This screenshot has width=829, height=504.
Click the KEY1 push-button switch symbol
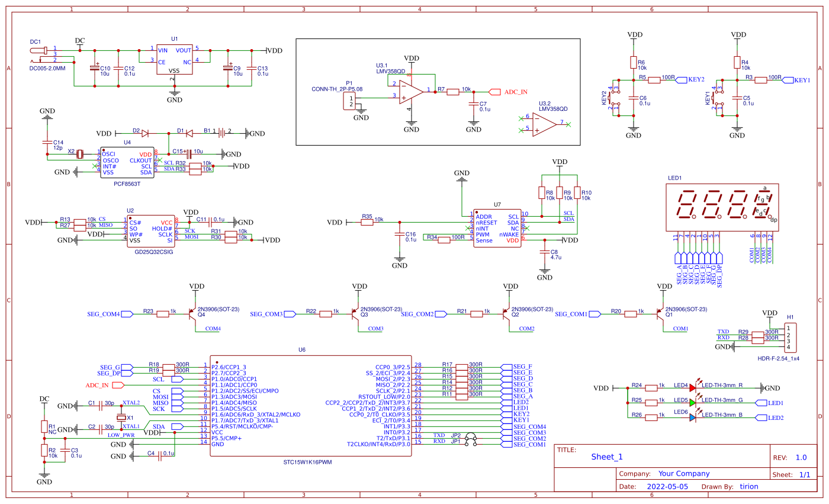click(719, 98)
